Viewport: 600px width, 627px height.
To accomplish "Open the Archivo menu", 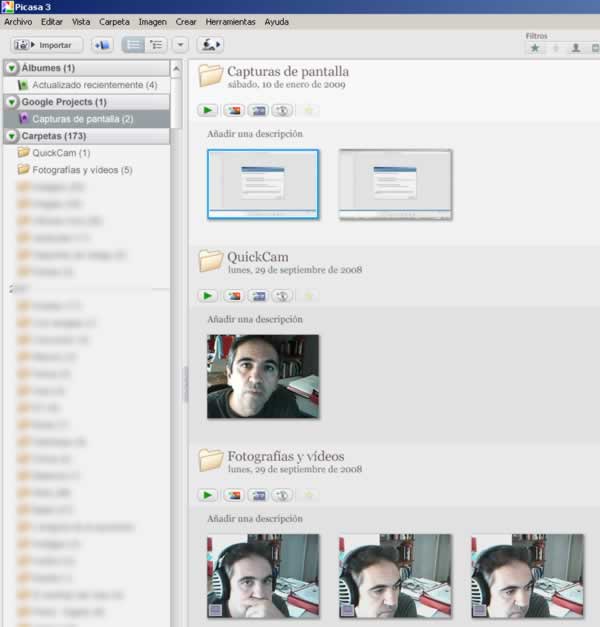I will pos(18,22).
